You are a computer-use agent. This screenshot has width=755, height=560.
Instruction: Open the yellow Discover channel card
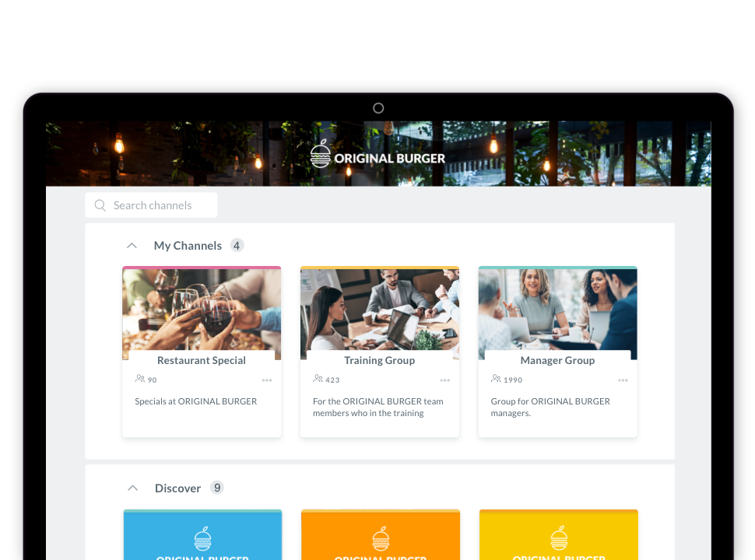pyautogui.click(x=559, y=534)
